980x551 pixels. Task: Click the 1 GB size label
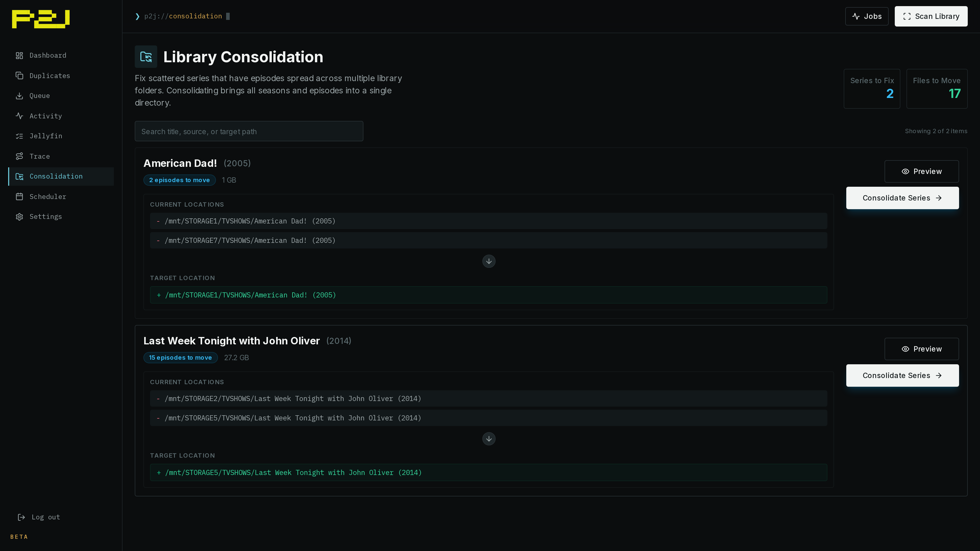229,180
